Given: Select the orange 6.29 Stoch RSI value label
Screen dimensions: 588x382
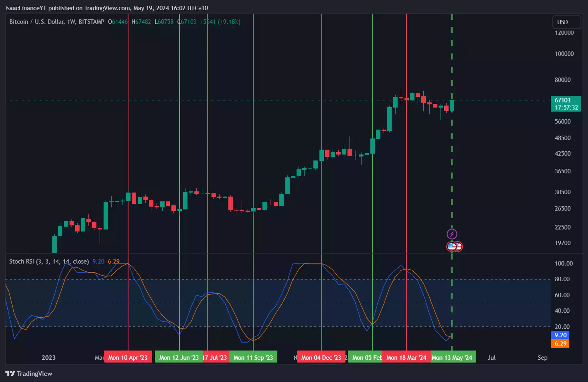Looking at the screenshot, I should coord(560,344).
